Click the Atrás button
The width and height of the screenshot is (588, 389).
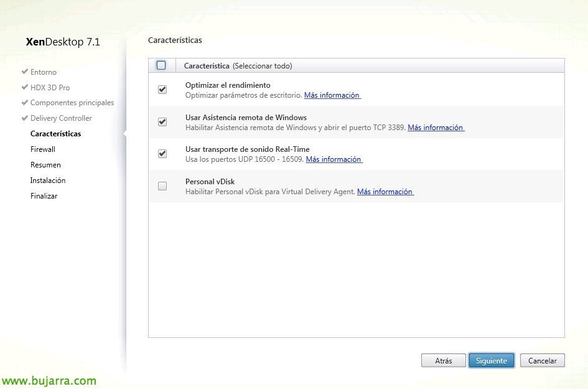click(x=443, y=360)
